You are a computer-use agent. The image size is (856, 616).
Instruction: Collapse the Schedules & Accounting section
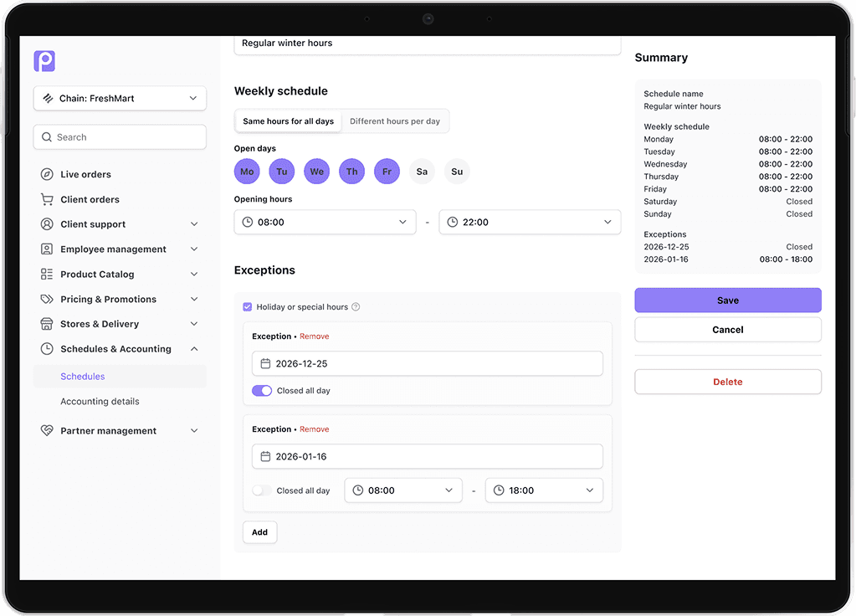pos(194,349)
